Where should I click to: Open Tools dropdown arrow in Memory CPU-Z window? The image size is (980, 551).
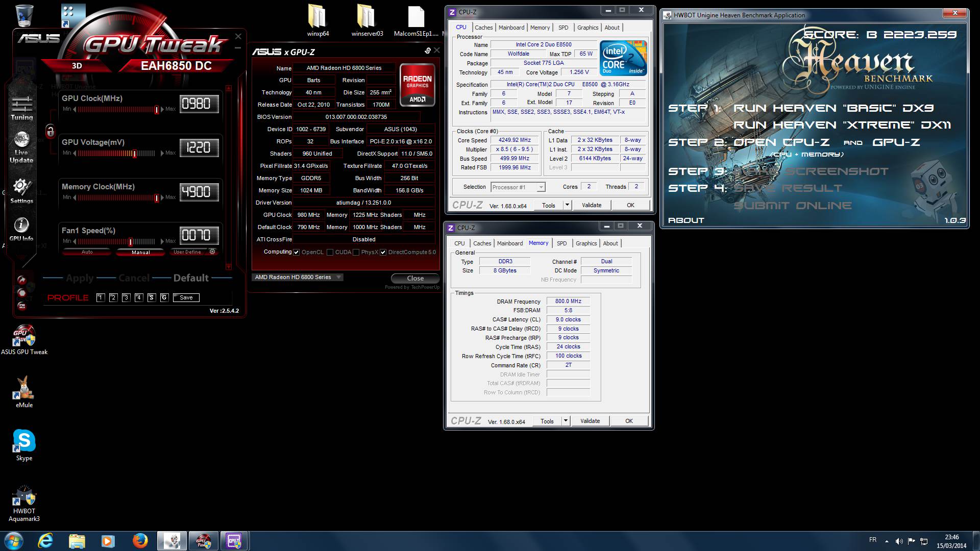565,421
